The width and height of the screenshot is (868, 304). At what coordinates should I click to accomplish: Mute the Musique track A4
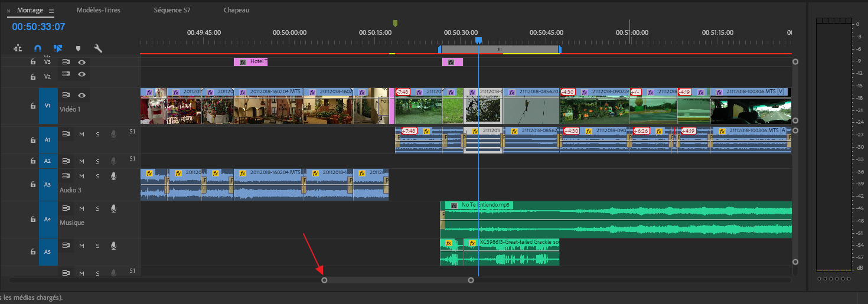(x=81, y=208)
